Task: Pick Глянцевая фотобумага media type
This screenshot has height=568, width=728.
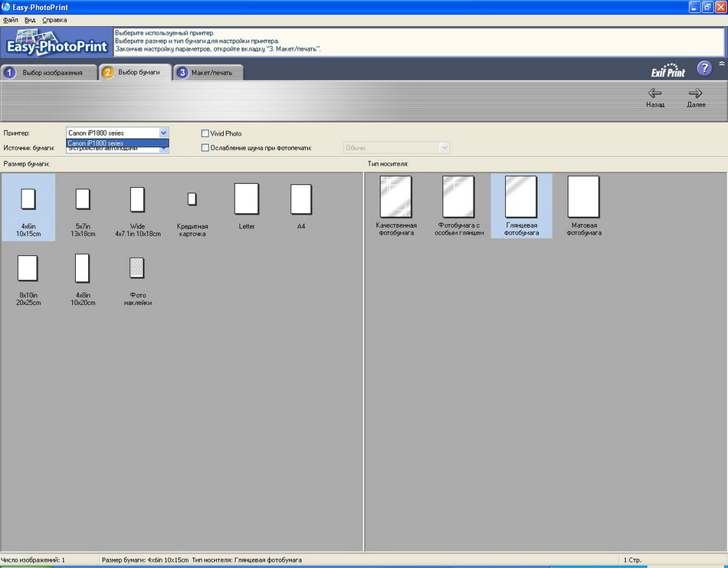Action: click(521, 206)
